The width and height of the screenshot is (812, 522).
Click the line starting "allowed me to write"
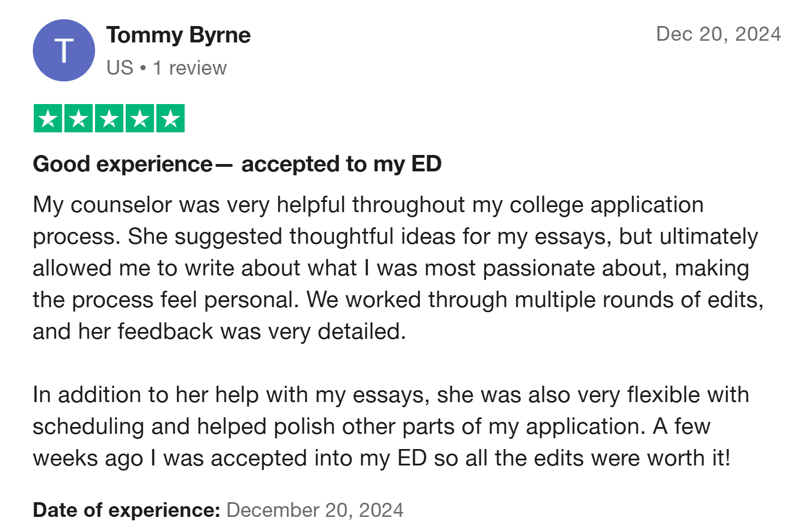(x=391, y=268)
